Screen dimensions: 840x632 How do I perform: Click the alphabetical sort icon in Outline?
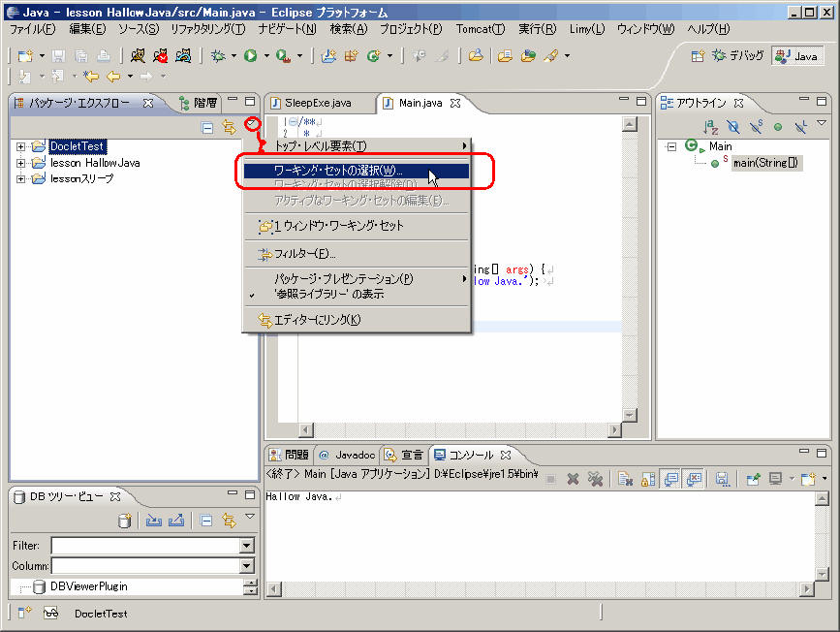(x=710, y=127)
